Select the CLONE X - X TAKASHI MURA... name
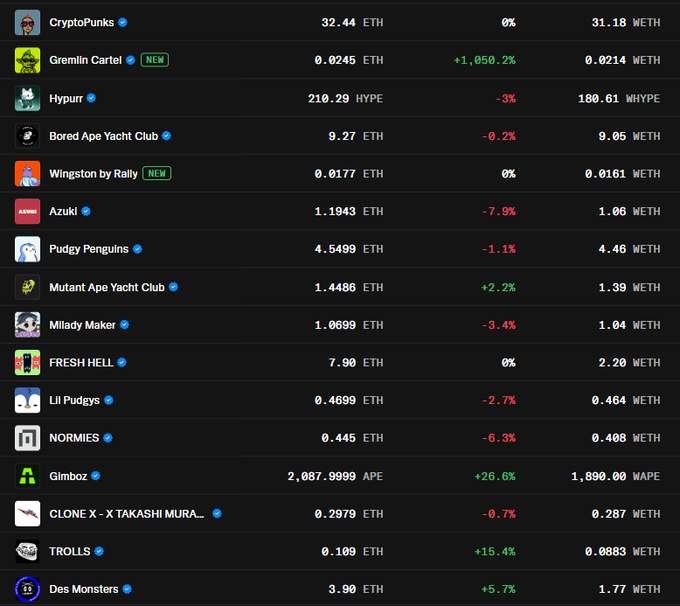 point(127,514)
